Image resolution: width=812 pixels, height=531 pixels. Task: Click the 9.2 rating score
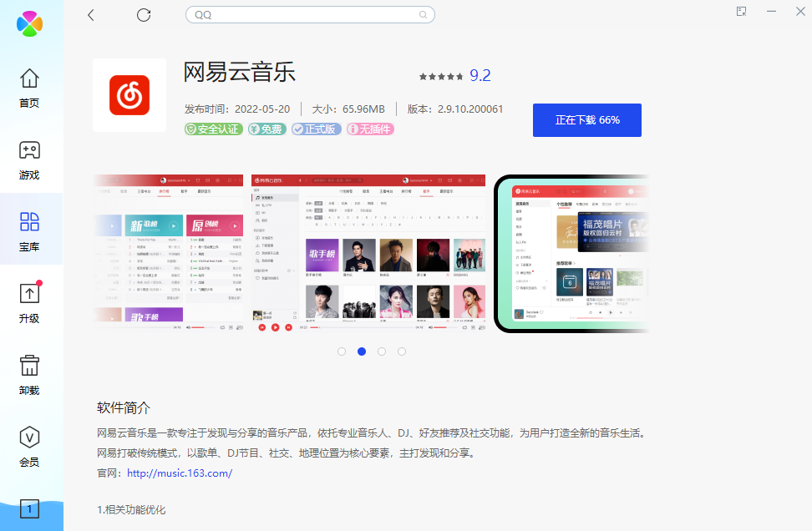480,76
